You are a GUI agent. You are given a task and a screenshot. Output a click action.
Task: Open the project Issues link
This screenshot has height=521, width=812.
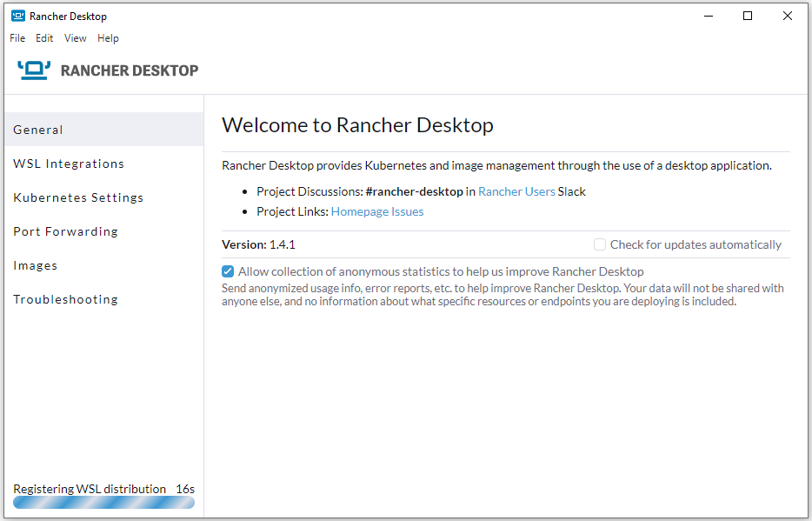pos(408,211)
